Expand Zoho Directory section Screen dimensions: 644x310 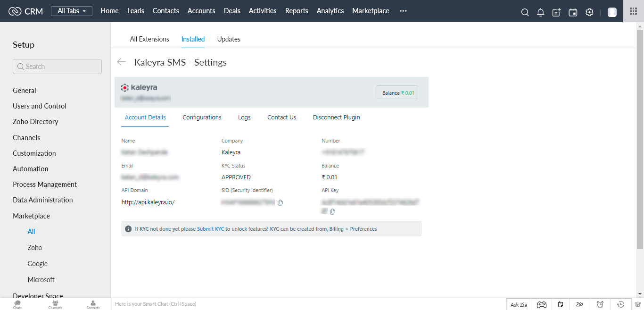tap(35, 121)
